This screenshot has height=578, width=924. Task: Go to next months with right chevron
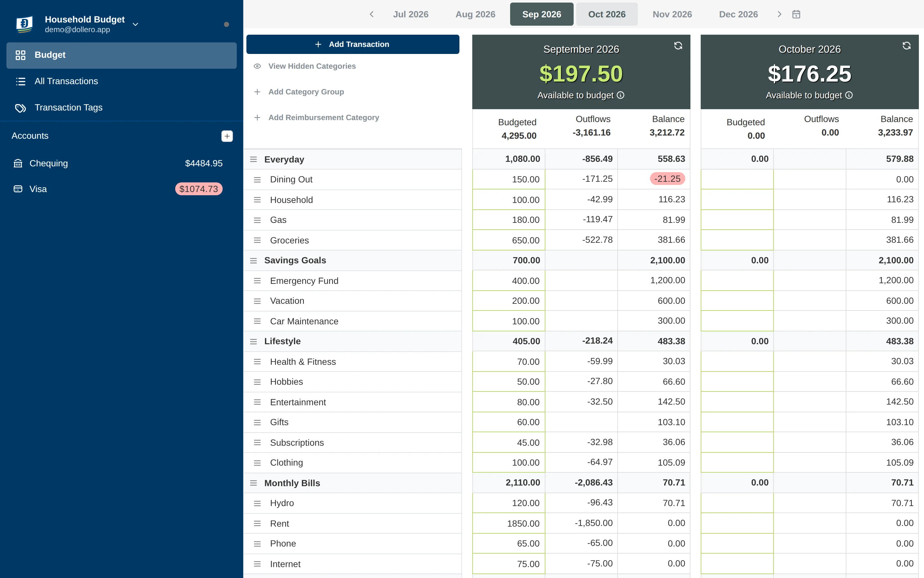point(779,14)
